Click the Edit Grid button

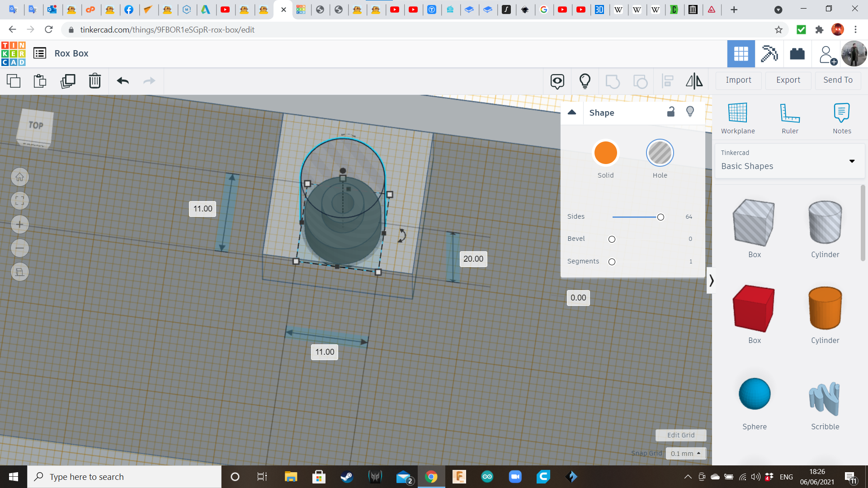pos(680,435)
